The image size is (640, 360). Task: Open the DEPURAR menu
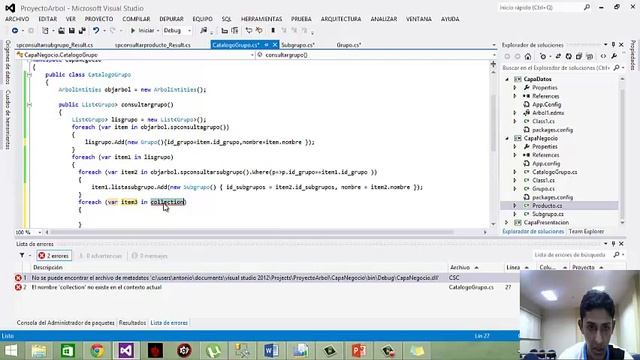(x=171, y=19)
